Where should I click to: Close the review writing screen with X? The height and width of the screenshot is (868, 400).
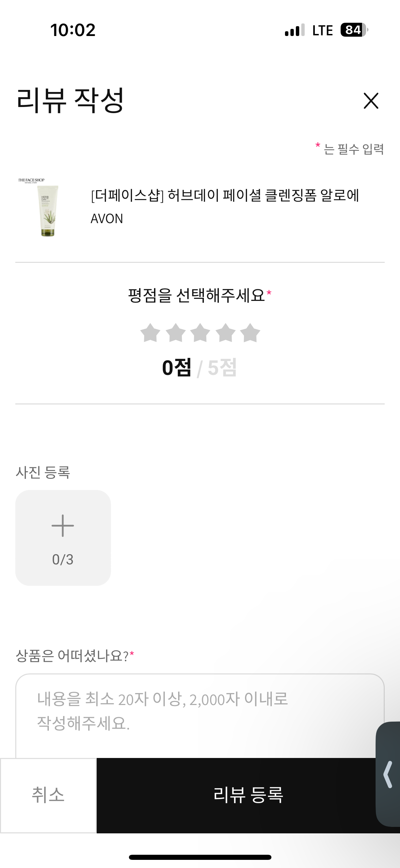(370, 101)
